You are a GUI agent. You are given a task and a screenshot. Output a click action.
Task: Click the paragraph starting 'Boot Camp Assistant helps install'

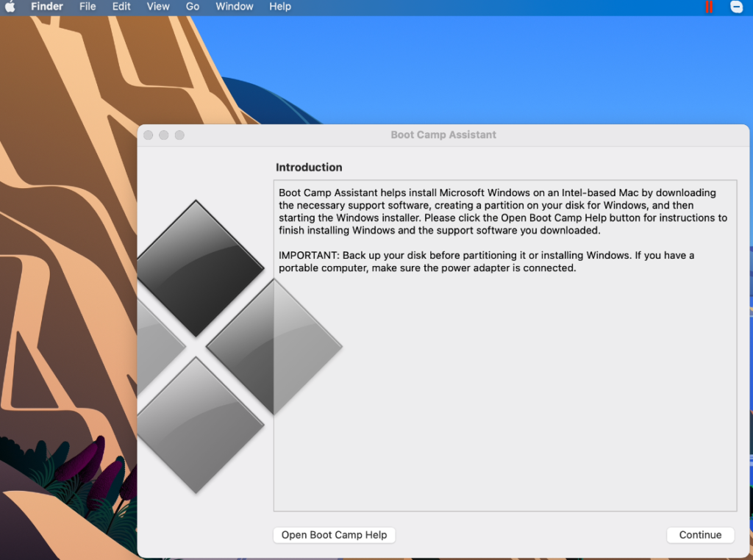[503, 212]
